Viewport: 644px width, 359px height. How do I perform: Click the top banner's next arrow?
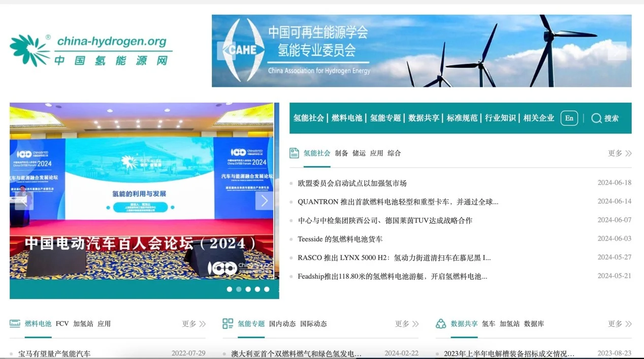[x=617, y=51]
